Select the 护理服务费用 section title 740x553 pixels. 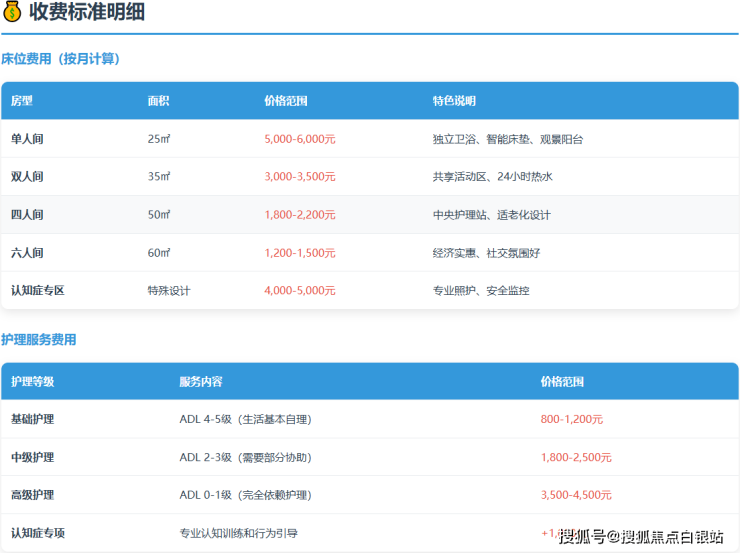[x=39, y=340]
